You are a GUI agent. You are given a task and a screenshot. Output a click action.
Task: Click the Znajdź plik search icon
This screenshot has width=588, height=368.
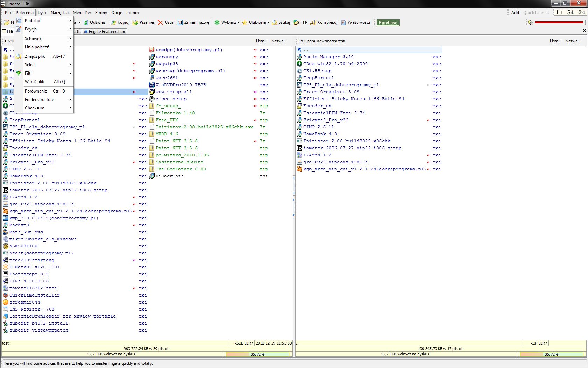coord(19,56)
